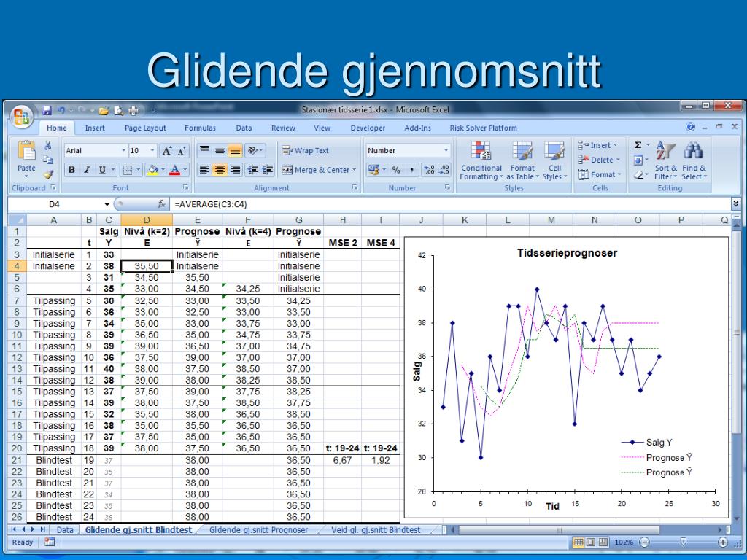Toggle Bold formatting
The height and width of the screenshot is (560, 747).
(x=71, y=170)
